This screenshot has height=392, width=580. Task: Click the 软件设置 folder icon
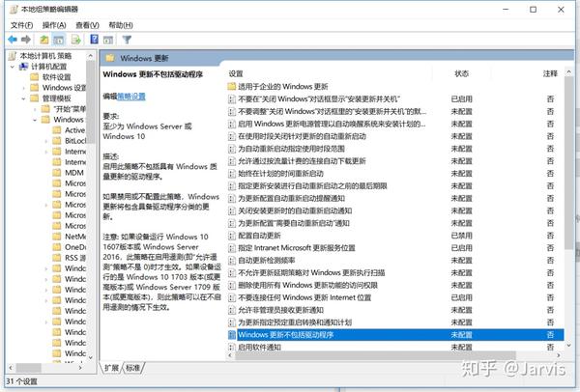(35, 77)
